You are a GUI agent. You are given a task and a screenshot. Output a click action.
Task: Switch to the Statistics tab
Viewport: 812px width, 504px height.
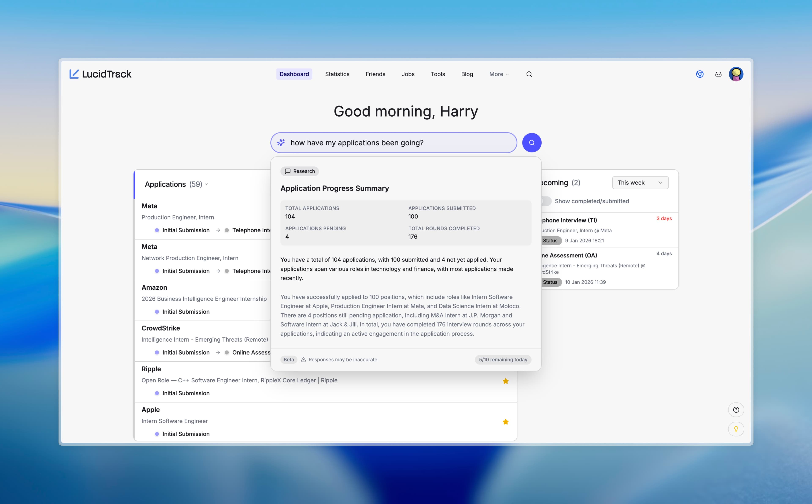pyautogui.click(x=337, y=74)
